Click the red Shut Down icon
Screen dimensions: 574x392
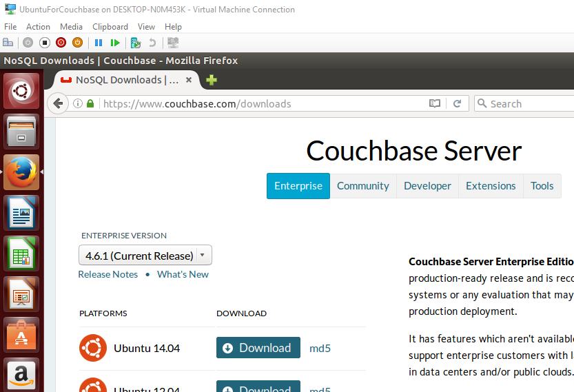click(x=61, y=43)
